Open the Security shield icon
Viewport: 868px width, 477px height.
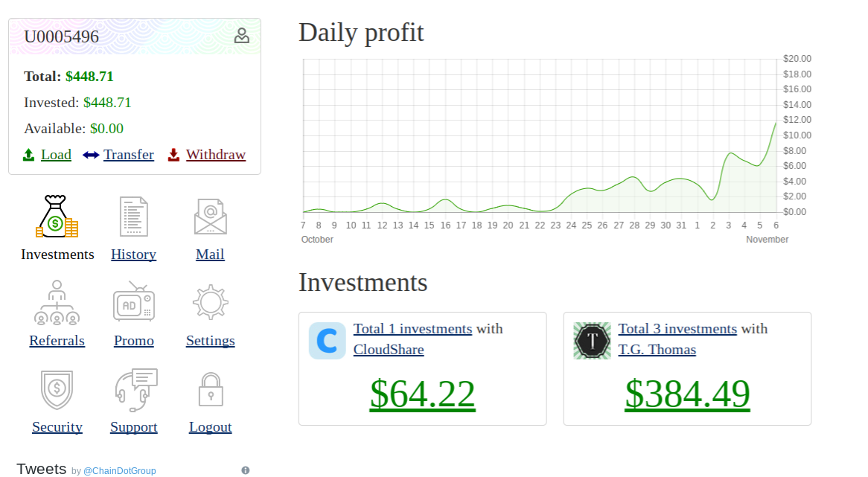(x=57, y=389)
